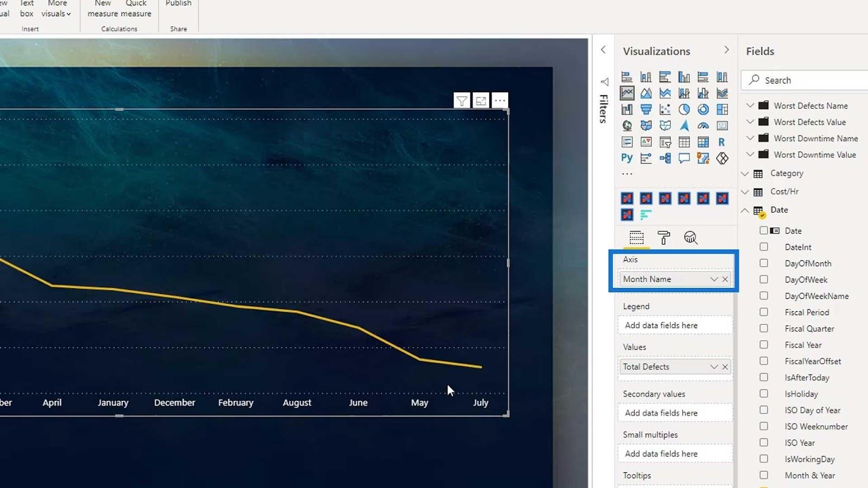This screenshot has height=488, width=868.
Task: Select the Clustered bar chart visual
Action: click(x=665, y=77)
